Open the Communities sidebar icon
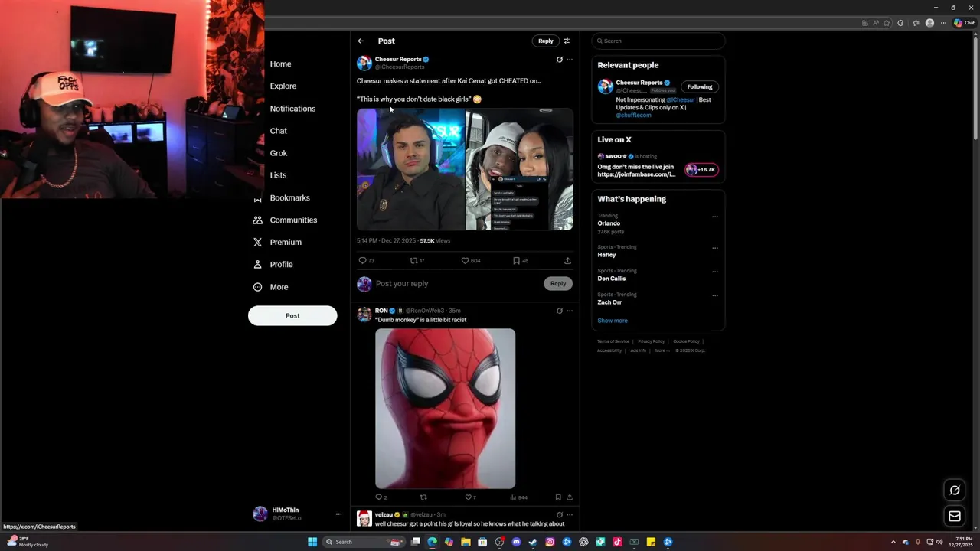 pos(257,220)
